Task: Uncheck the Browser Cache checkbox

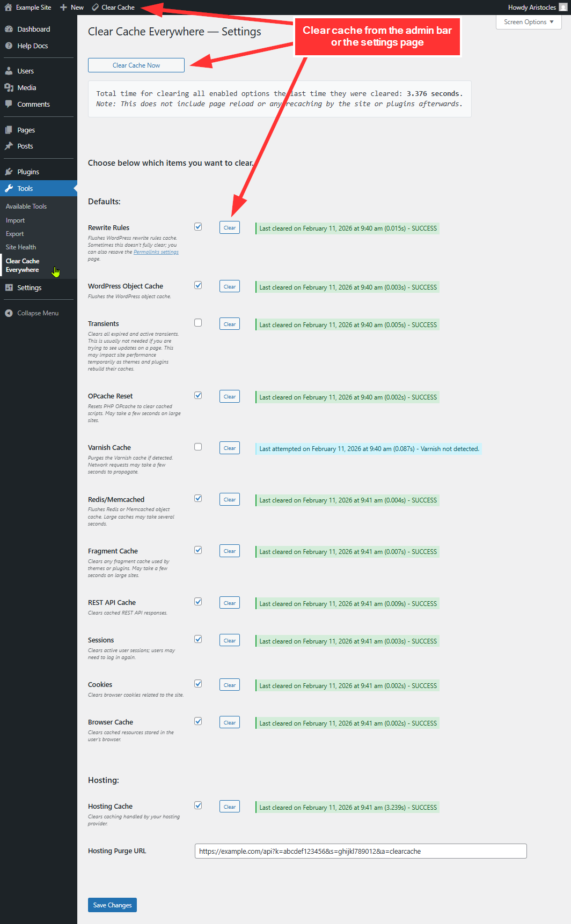Action: (x=198, y=721)
